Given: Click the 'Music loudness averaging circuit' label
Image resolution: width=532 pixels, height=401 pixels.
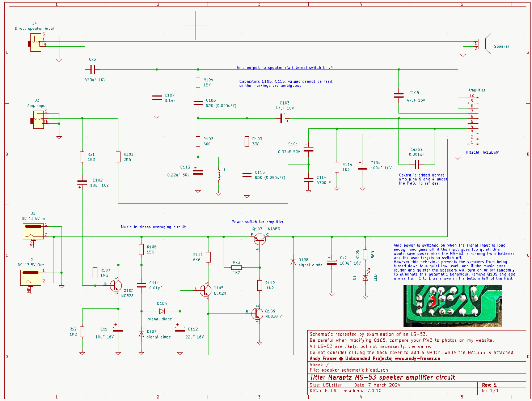Looking at the screenshot, I should [x=153, y=227].
